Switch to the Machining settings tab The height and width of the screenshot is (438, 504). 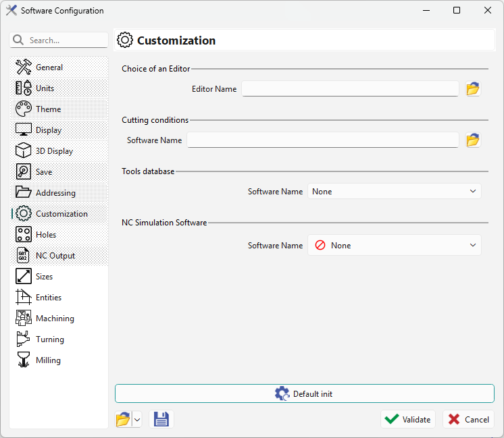[x=55, y=319]
